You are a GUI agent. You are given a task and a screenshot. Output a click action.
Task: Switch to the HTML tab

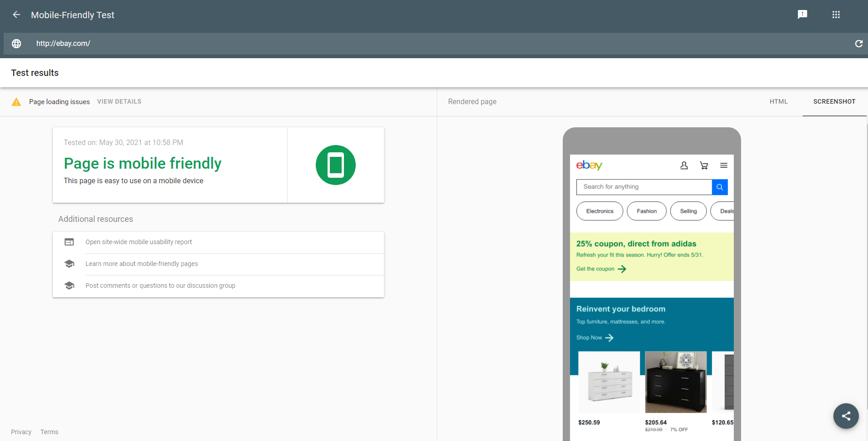click(778, 102)
